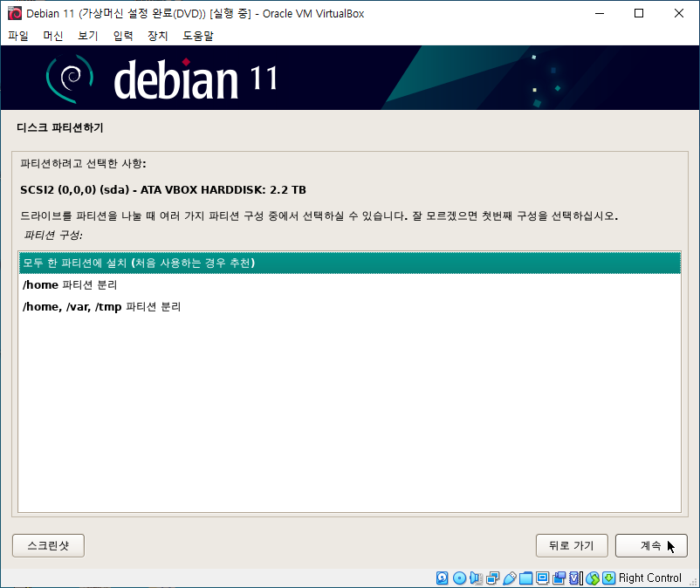
Task: Click the network adapter status icon
Action: 492,578
